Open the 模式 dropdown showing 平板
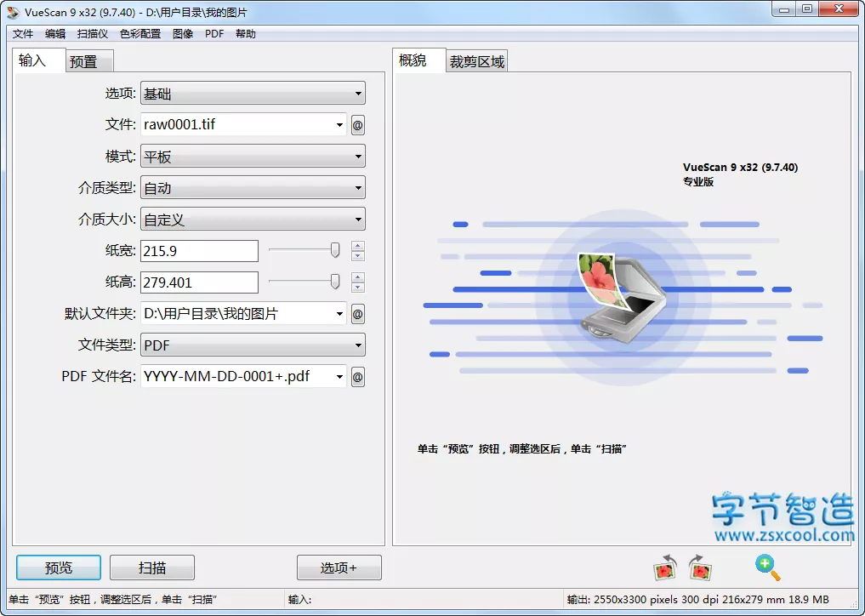 coord(253,157)
